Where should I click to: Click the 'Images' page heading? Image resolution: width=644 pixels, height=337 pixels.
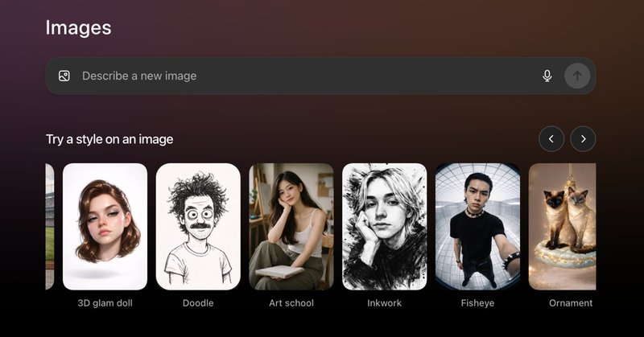coord(78,28)
